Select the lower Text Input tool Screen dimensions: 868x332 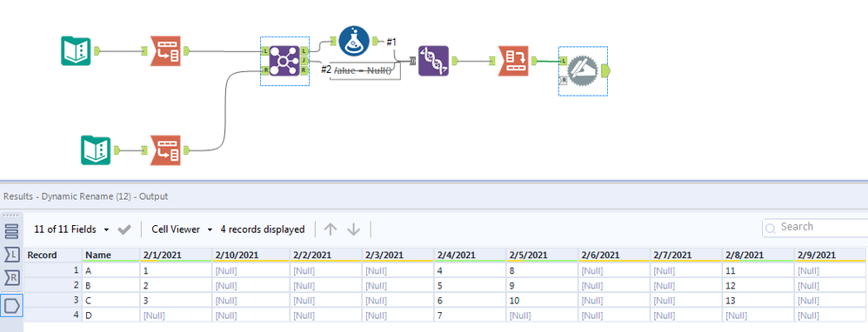[96, 150]
